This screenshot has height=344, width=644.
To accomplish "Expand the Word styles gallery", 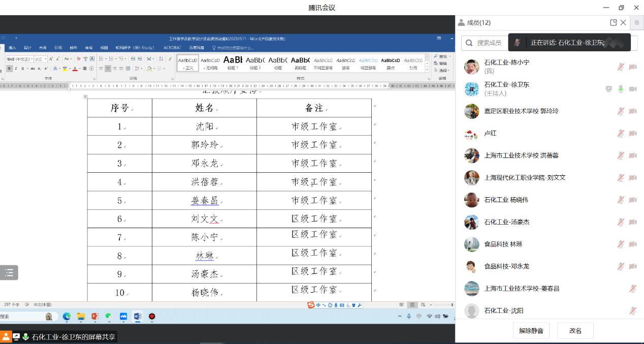I will tap(427, 69).
